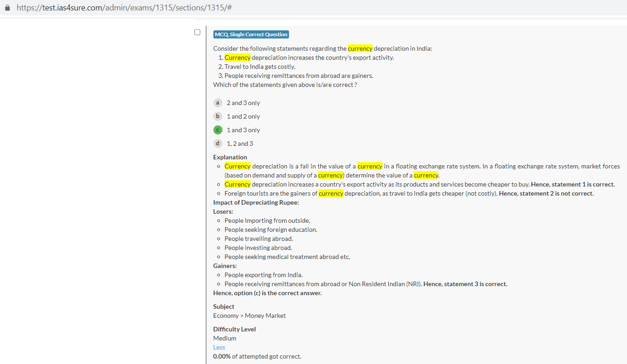Screen dimensions: 627x364
Task: Click the Medium difficulty level value
Action: pos(225,338)
